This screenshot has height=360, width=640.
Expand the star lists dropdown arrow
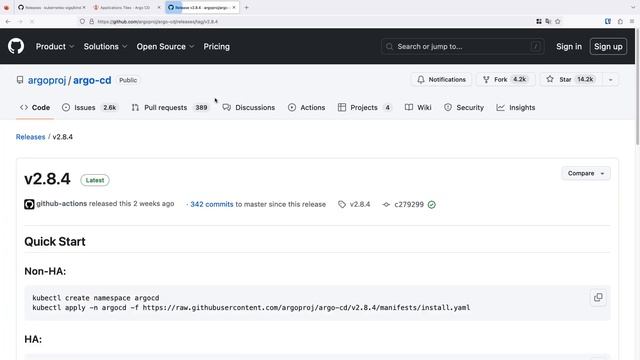611,80
